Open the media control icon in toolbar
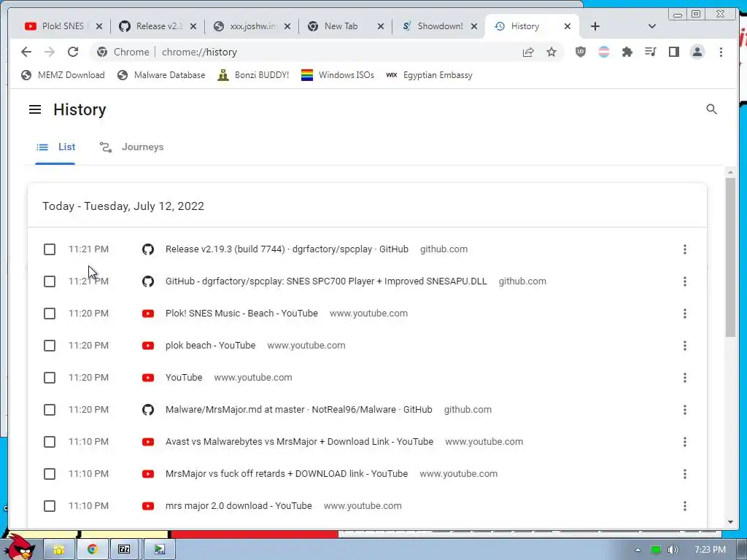Image resolution: width=747 pixels, height=560 pixels. (x=650, y=52)
